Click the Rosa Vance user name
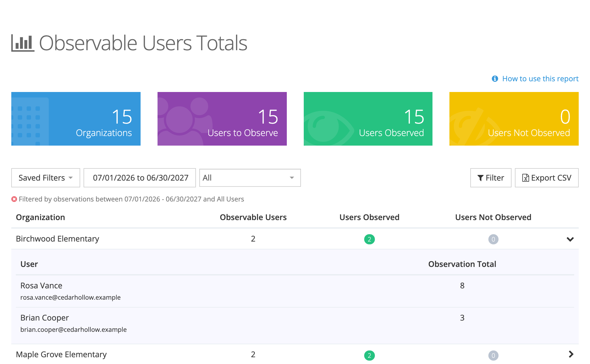Image resolution: width=590 pixels, height=364 pixels. pos(41,286)
